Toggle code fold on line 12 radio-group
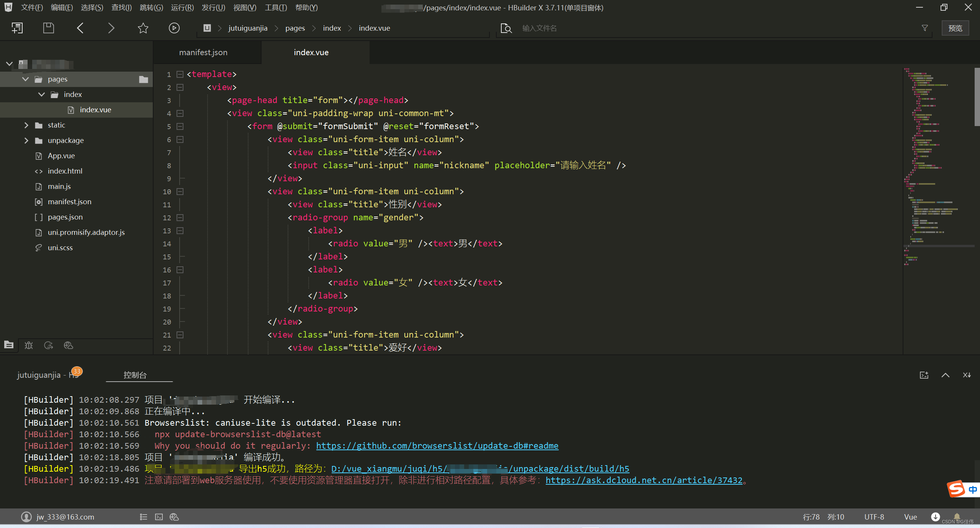 point(180,218)
